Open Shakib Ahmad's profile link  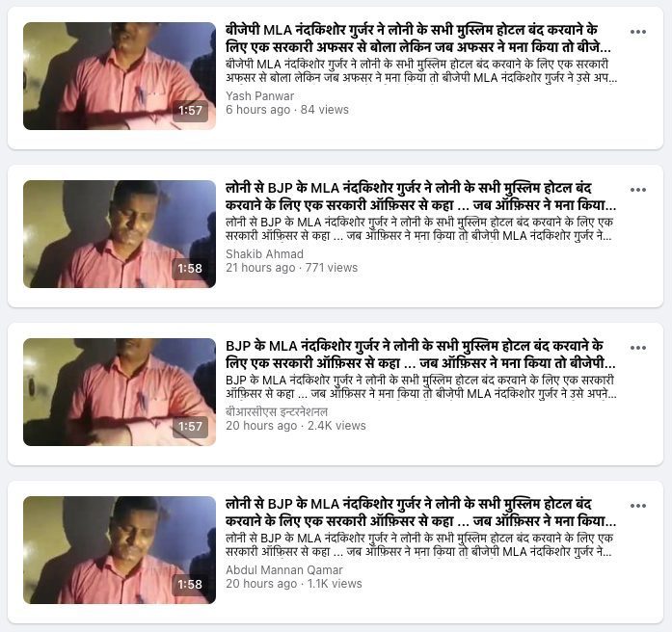264,254
